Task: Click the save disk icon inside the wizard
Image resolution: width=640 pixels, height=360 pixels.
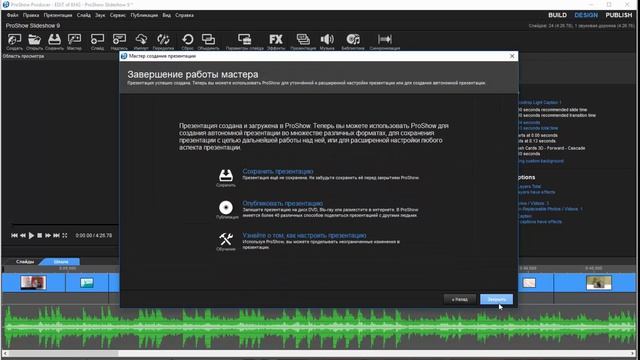Action: (226, 176)
